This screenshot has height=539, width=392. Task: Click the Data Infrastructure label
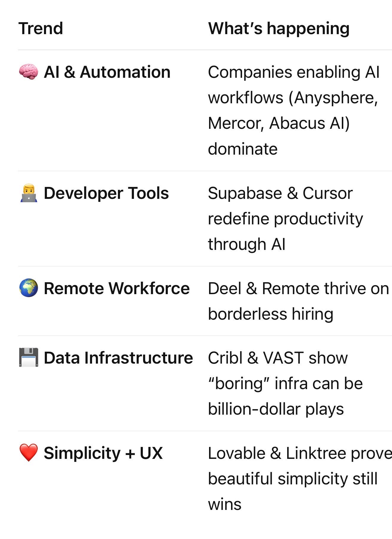coord(118,358)
